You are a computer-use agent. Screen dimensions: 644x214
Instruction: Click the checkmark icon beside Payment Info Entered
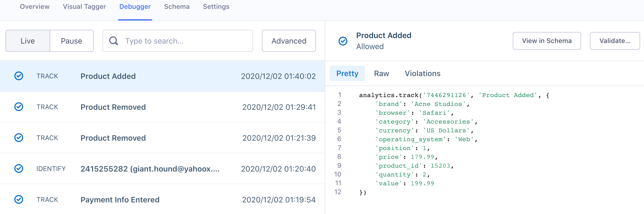[19, 199]
